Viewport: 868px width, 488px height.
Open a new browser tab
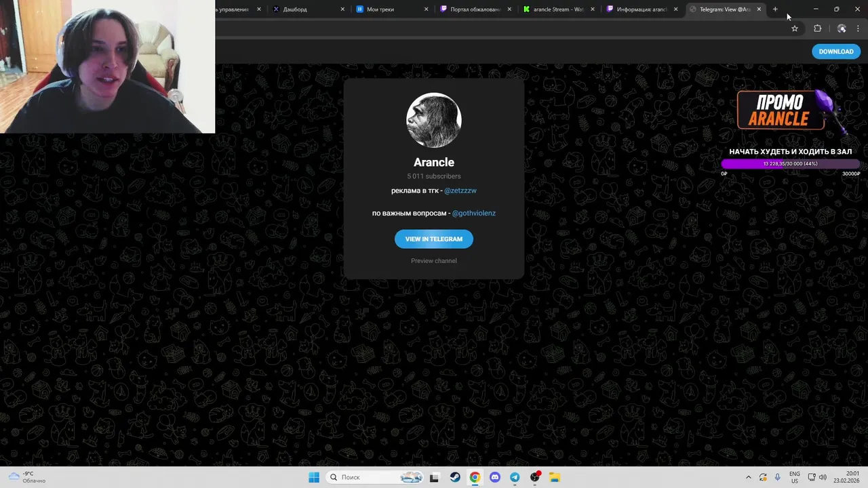point(775,9)
